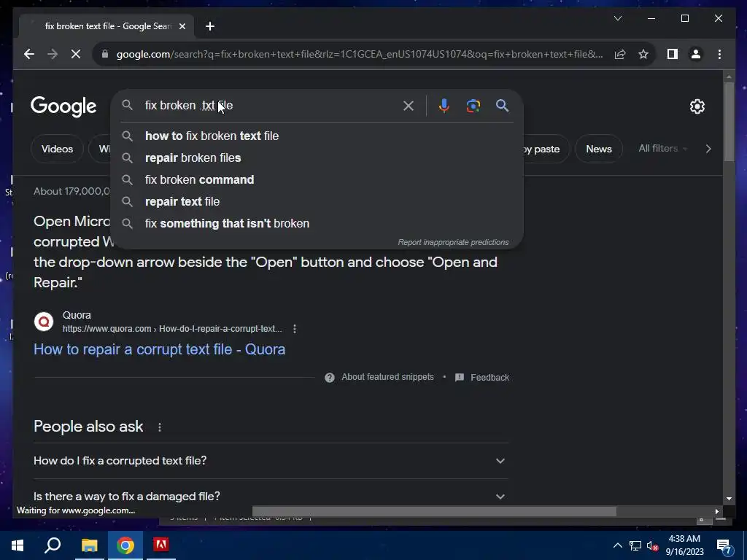
Task: Click the address bar URL
Action: pyautogui.click(x=360, y=54)
